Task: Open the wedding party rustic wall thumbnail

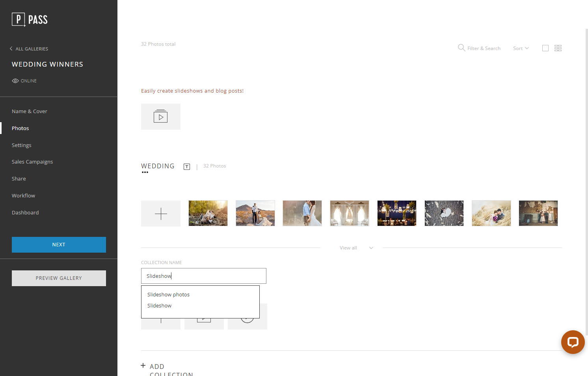Action: pyautogui.click(x=538, y=213)
